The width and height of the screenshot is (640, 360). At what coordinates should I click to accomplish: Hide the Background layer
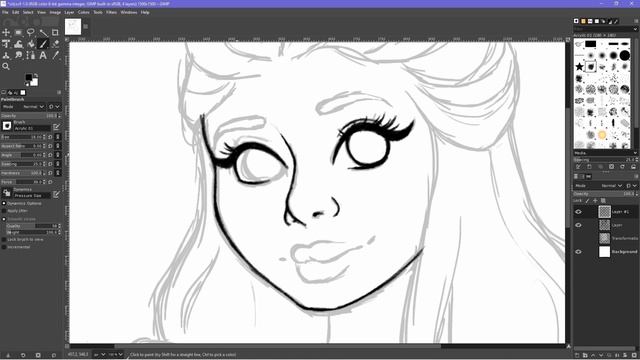coord(578,251)
